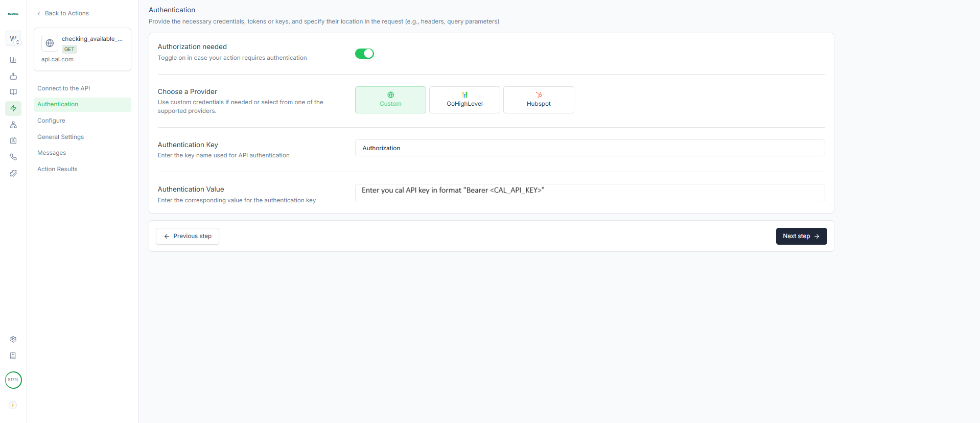Click the Authentication Key input field

pos(590,148)
